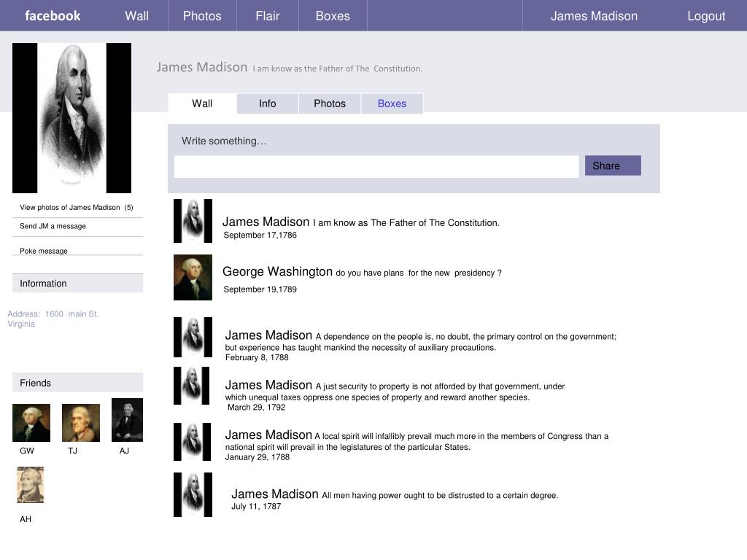Click George Washington name in wall post
The height and width of the screenshot is (560, 747).
(277, 271)
